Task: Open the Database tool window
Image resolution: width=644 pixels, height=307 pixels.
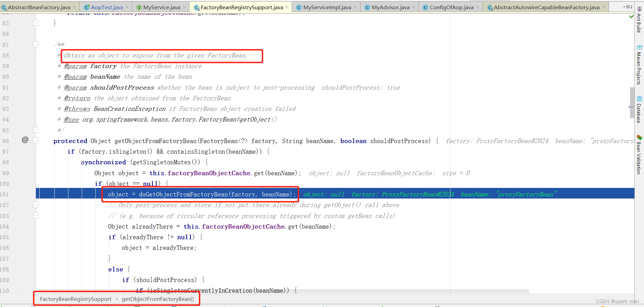Action: pyautogui.click(x=639, y=110)
